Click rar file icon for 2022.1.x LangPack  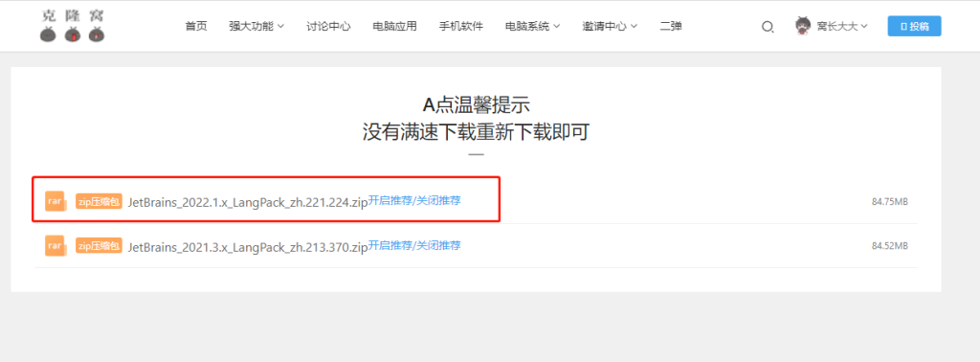(x=56, y=202)
